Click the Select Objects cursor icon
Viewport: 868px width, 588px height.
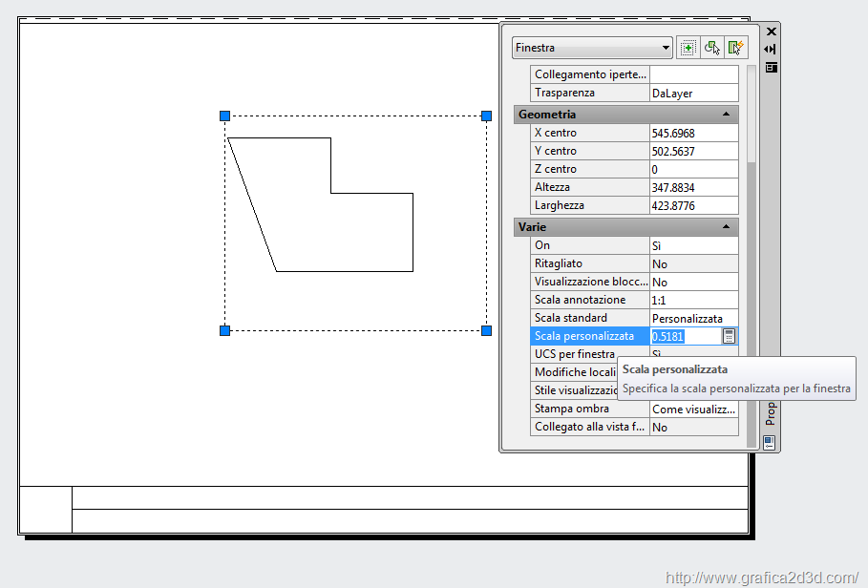(x=711, y=48)
